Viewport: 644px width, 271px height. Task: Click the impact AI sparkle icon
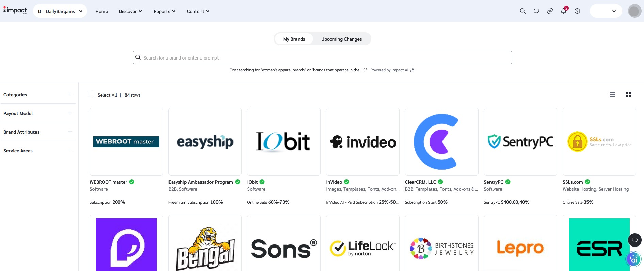click(412, 70)
